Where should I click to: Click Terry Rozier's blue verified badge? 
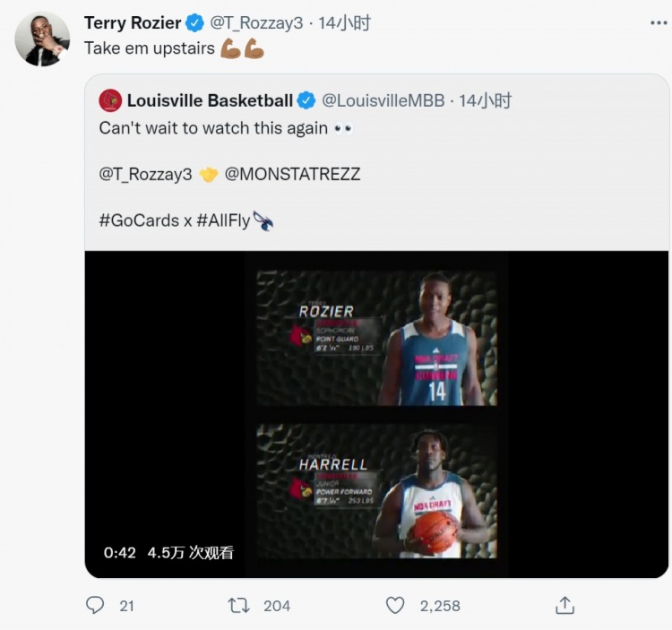pyautogui.click(x=194, y=22)
